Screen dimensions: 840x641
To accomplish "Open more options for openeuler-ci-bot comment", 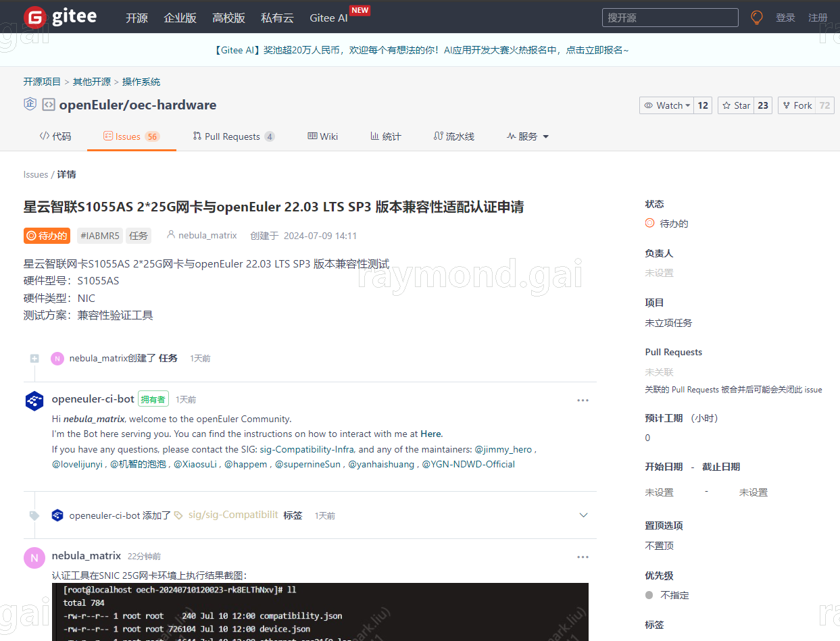I will tap(583, 401).
